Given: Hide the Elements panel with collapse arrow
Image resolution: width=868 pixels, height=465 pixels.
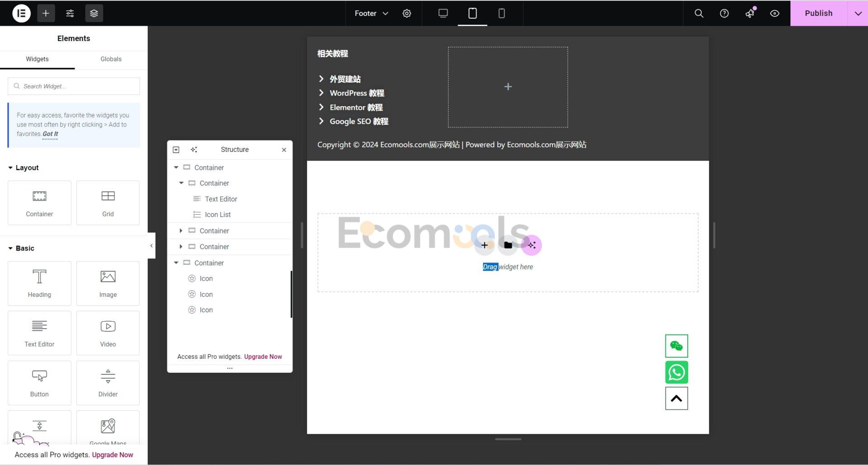Looking at the screenshot, I should [151, 246].
